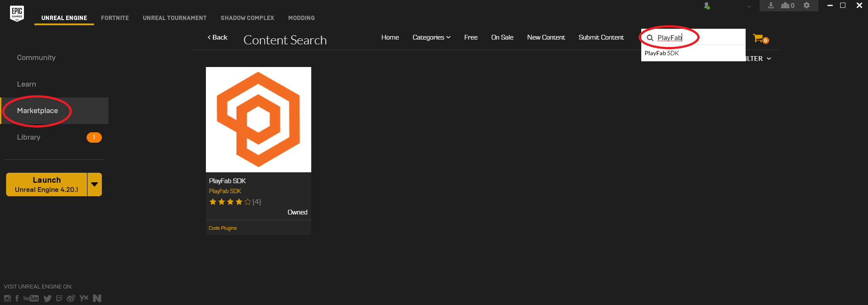
Task: Click the user account status icon
Action: pyautogui.click(x=707, y=6)
